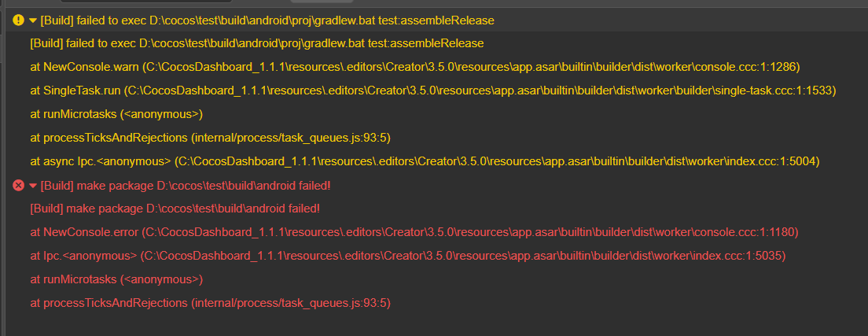Screen dimensions: 868x336
Task: Click yellow processTicksAndRejections trace line
Action: point(210,138)
